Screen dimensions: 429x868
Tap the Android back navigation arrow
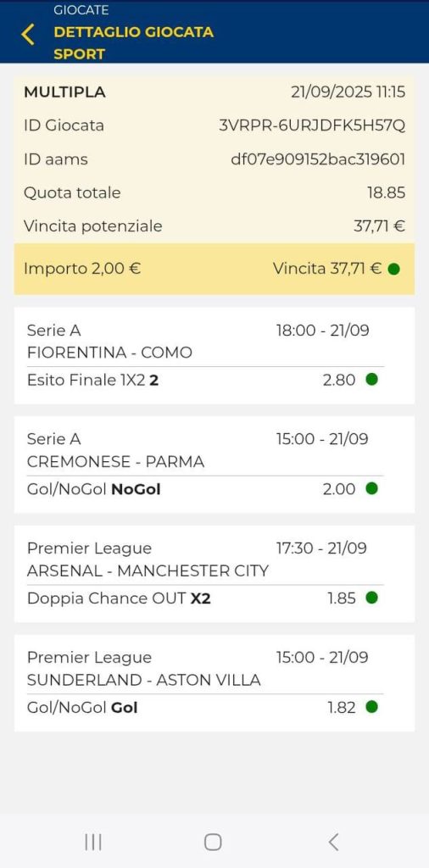(x=332, y=842)
